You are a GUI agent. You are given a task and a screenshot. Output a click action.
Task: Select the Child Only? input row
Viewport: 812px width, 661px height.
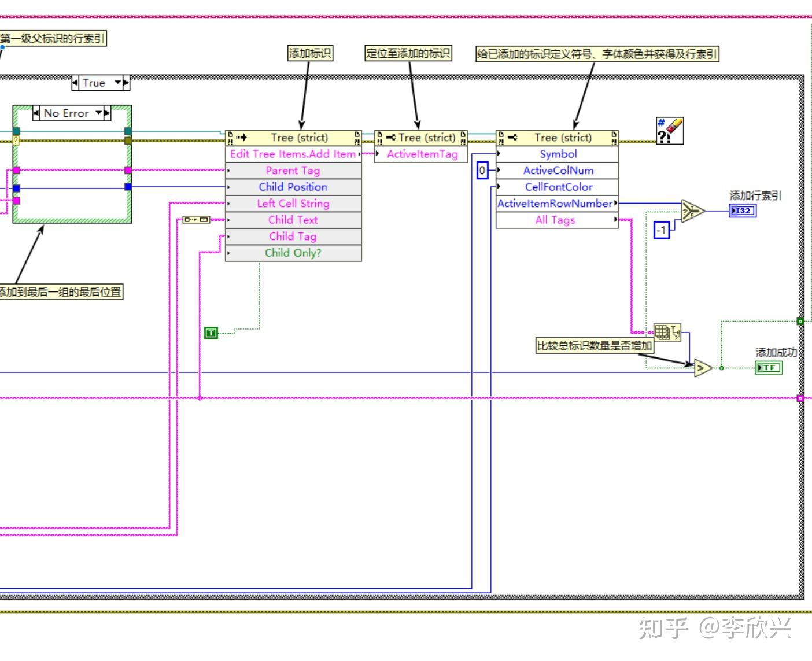pyautogui.click(x=293, y=253)
